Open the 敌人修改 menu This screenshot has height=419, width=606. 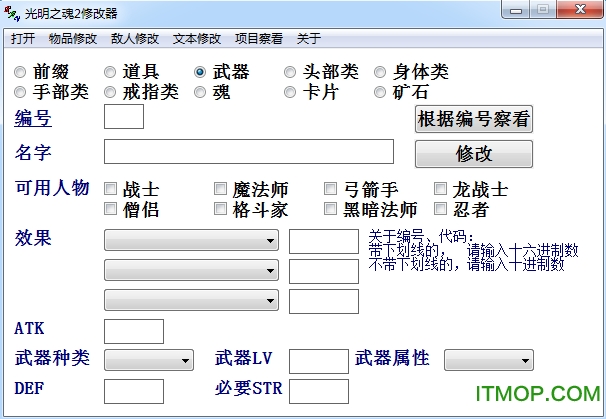click(134, 39)
